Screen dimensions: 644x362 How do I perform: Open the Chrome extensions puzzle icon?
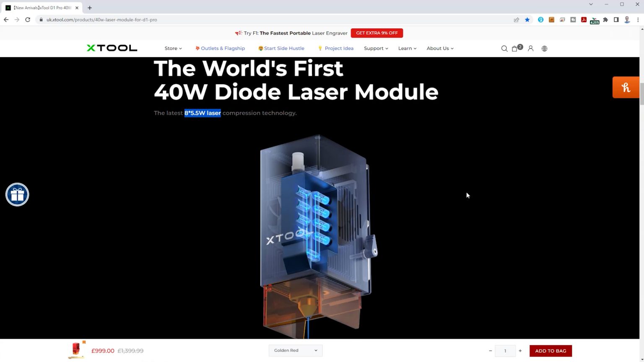605,19
